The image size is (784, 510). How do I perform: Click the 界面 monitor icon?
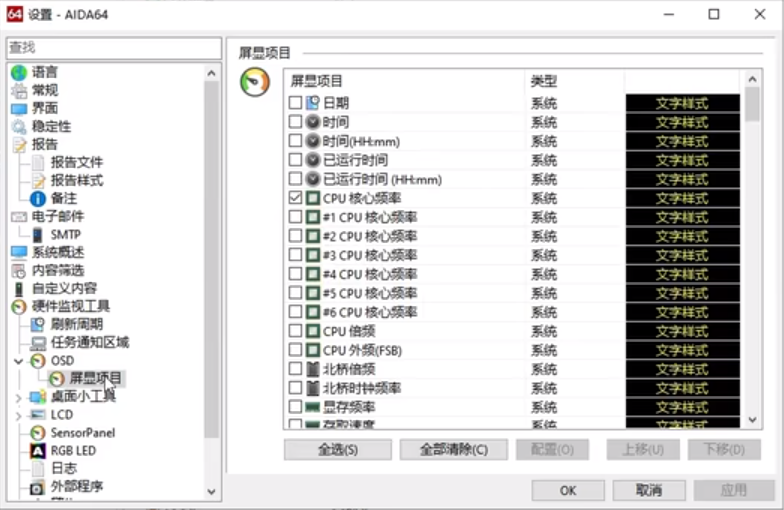click(x=19, y=108)
